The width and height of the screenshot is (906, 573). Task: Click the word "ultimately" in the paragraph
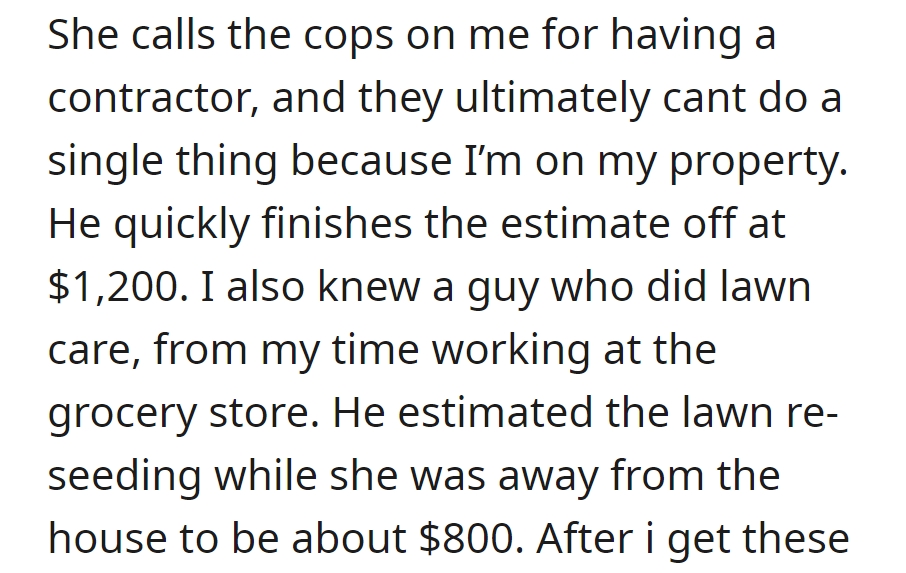point(552,98)
